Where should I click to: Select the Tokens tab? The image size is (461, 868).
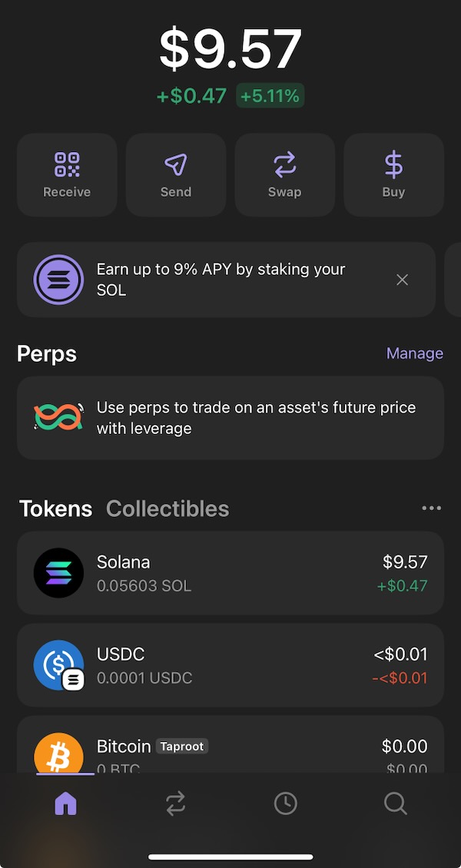pos(55,509)
